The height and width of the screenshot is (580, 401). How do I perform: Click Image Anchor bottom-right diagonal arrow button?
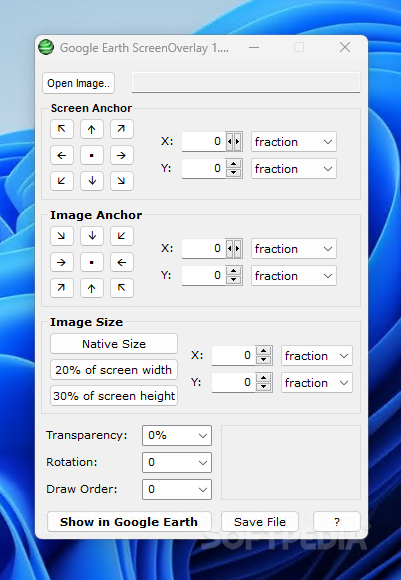[x=122, y=288]
